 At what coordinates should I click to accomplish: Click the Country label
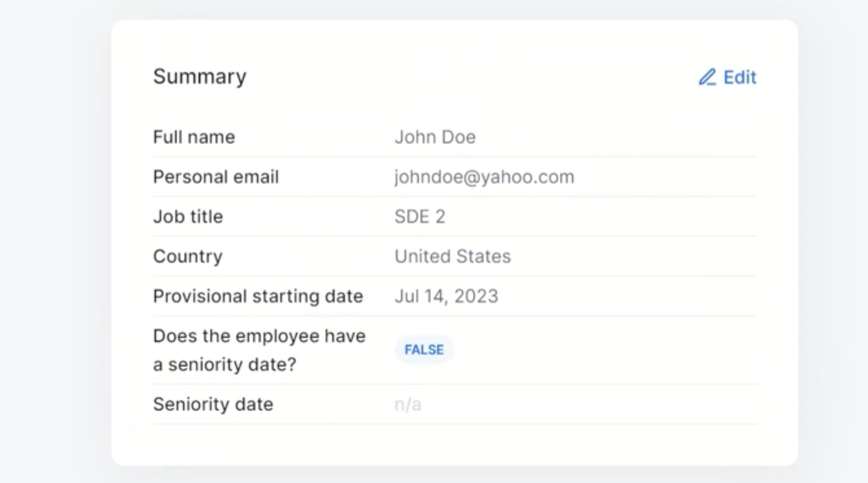tap(188, 256)
